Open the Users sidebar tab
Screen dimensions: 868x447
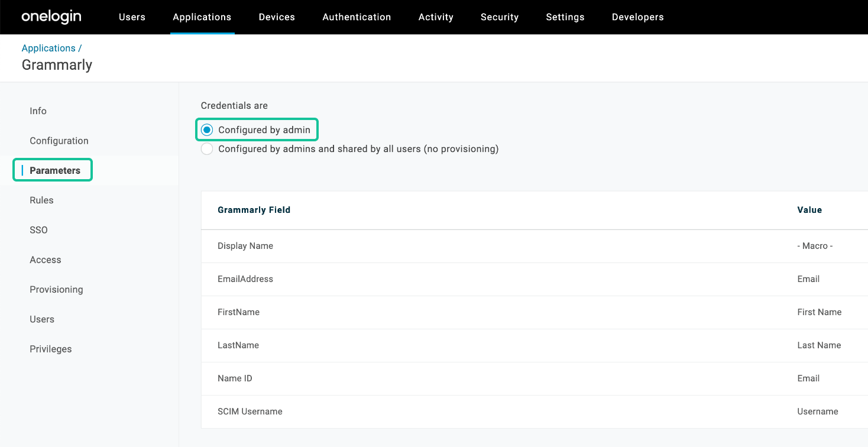pyautogui.click(x=42, y=319)
